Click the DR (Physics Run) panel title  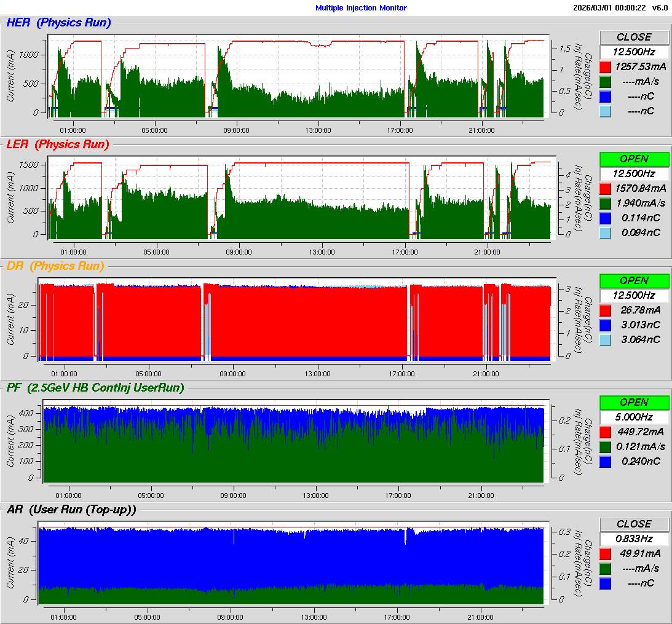[55, 266]
